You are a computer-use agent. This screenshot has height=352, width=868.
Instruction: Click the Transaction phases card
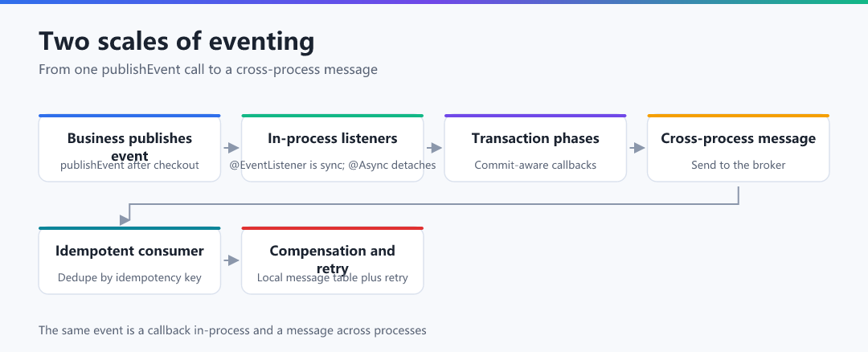(x=535, y=149)
